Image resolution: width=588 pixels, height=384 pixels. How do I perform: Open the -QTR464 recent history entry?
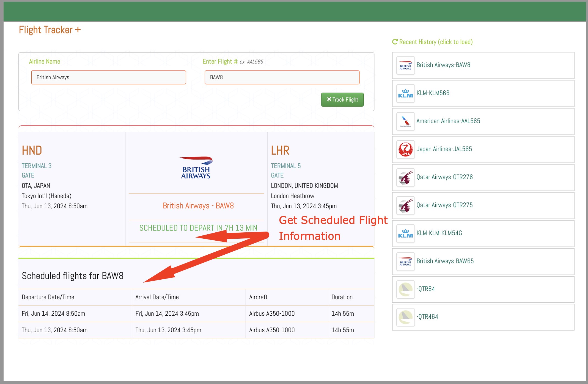click(427, 317)
